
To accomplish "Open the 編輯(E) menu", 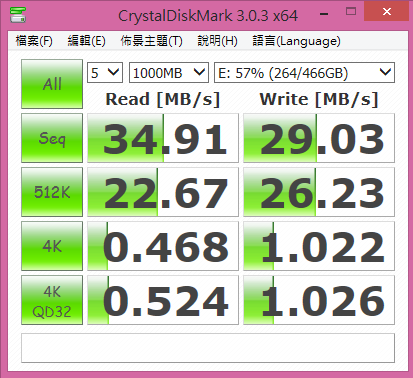I will tap(86, 41).
